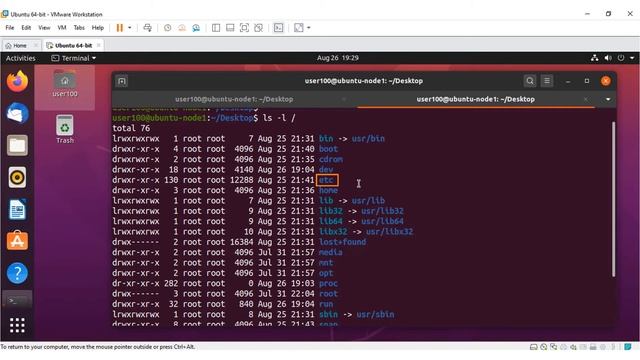640x360 pixels.
Task: Click the volume speaker icon in top bar
Action: point(608,58)
